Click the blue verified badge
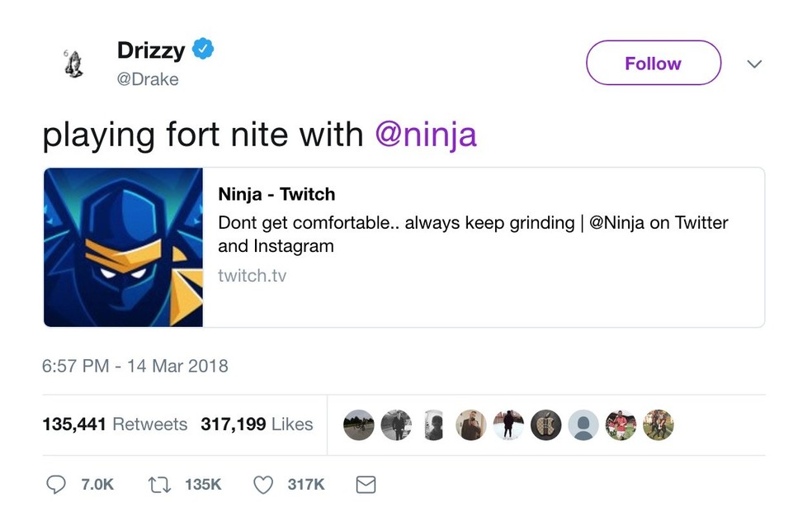 203,50
